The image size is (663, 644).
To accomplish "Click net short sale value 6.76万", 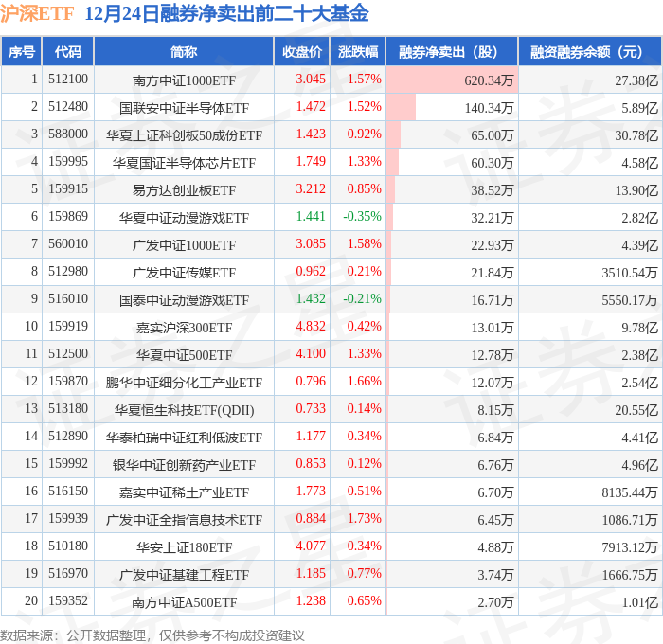I will pos(495,465).
